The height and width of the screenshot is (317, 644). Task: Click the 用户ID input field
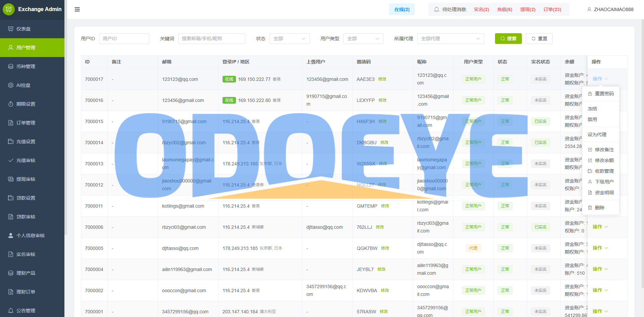(124, 39)
